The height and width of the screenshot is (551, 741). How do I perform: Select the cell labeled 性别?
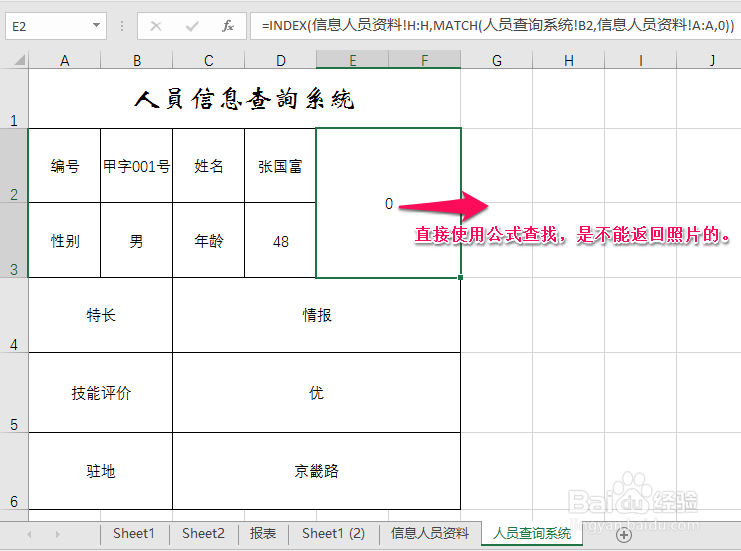65,241
